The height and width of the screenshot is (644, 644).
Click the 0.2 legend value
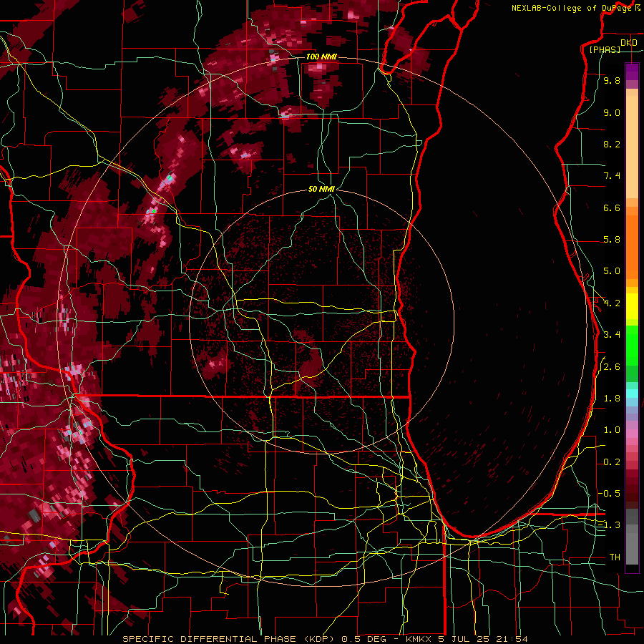click(x=612, y=462)
